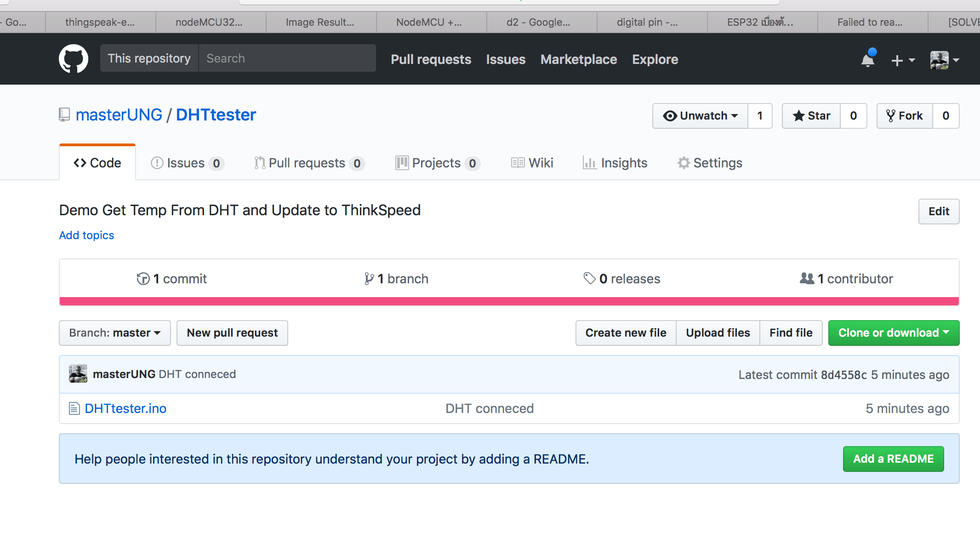Click Issues in the top navigation
This screenshot has height=539, width=980.
point(506,59)
